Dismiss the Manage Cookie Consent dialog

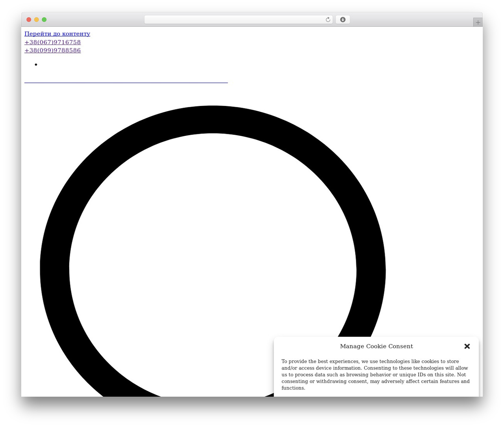click(x=467, y=346)
